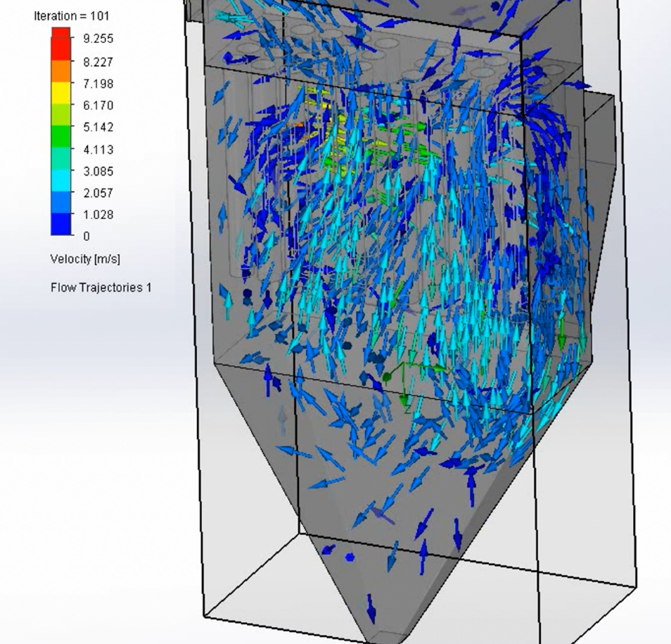
Task: Click the "Iteration = 101" legend header
Action: click(71, 15)
